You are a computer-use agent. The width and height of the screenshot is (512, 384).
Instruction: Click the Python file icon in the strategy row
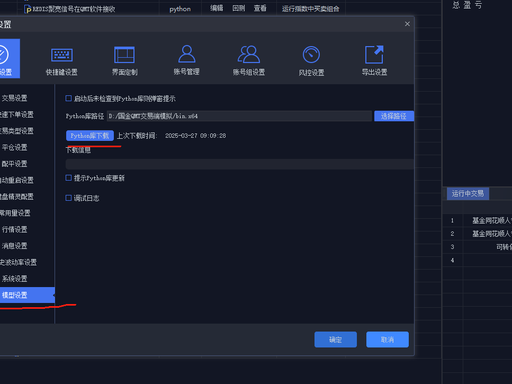tap(28, 9)
